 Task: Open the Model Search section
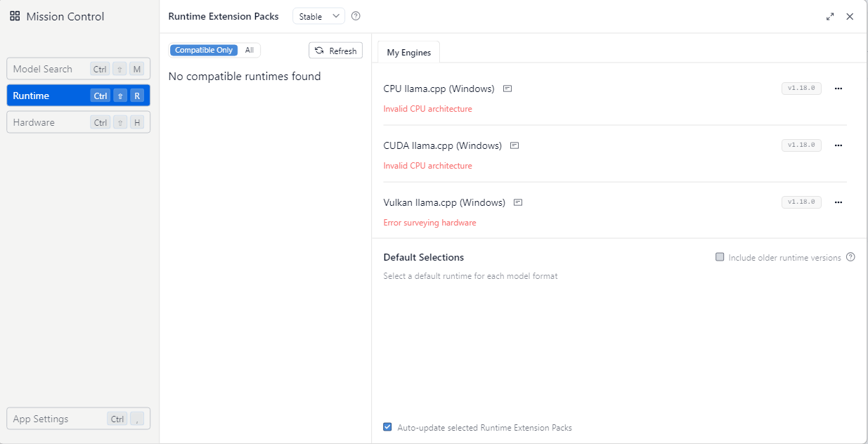click(78, 69)
